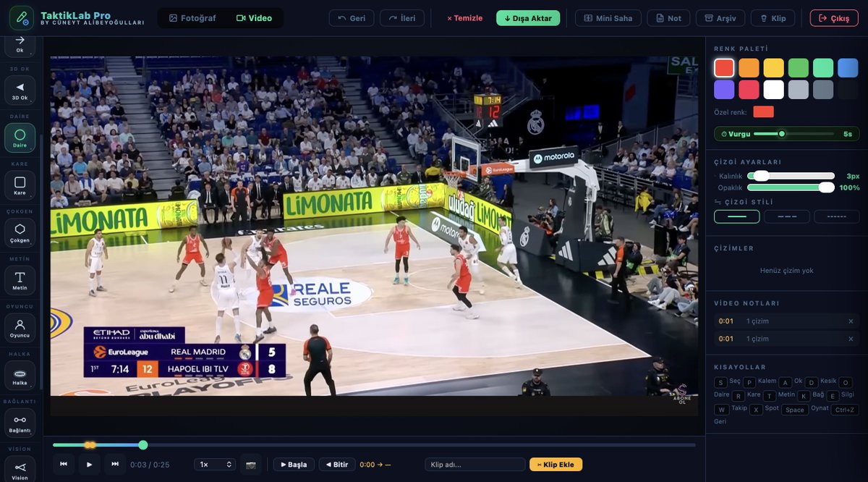This screenshot has height=482, width=868.
Task: Select the Çokgen polygon tool
Action: point(20,232)
